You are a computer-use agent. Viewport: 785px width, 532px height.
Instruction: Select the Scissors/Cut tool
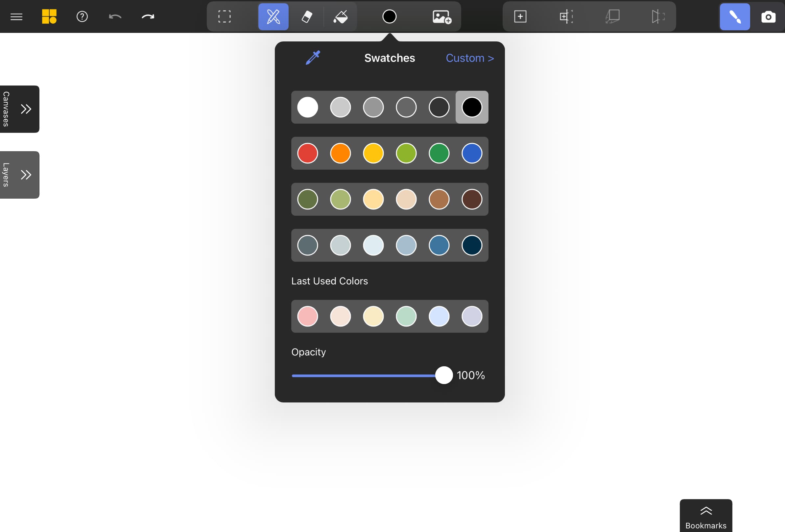[x=273, y=16]
